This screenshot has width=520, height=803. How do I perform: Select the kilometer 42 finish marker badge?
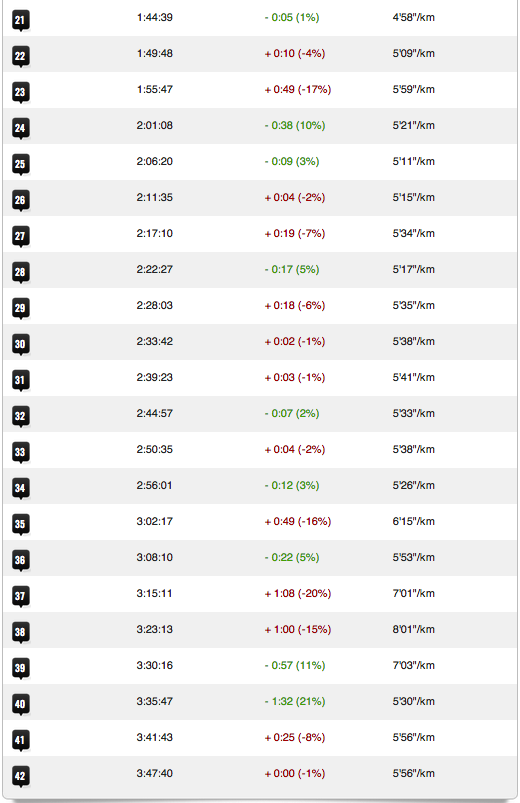click(x=20, y=776)
